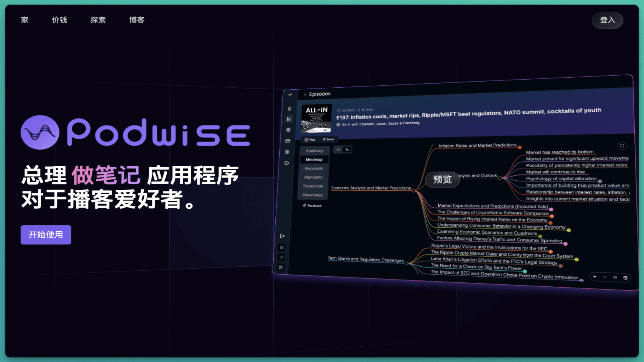Select the Mindmap tab

pos(314,160)
